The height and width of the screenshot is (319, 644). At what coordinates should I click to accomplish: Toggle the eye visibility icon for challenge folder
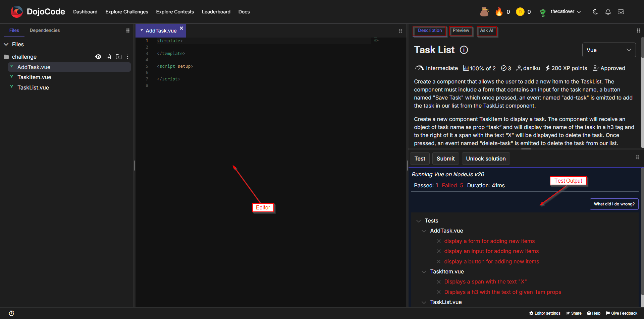click(98, 57)
